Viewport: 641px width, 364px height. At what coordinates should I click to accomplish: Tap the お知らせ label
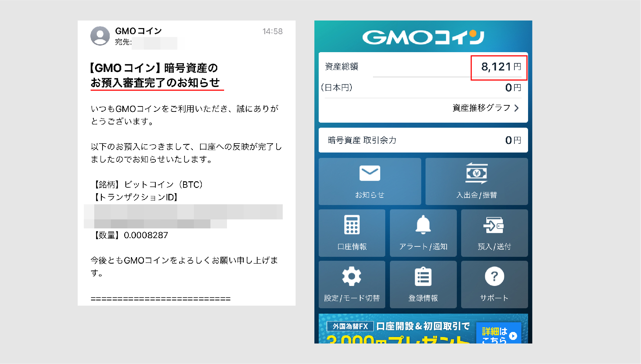370,195
